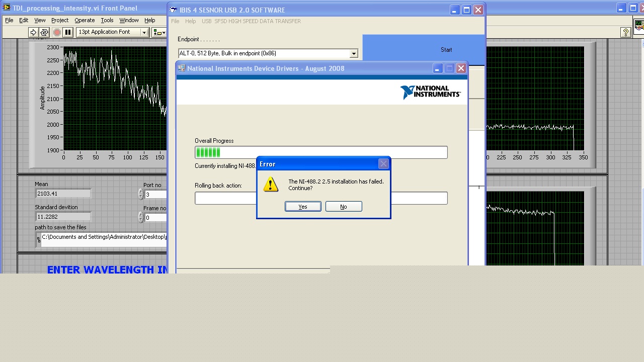Open LabVIEW Operate menu
The height and width of the screenshot is (362, 644).
coord(85,20)
